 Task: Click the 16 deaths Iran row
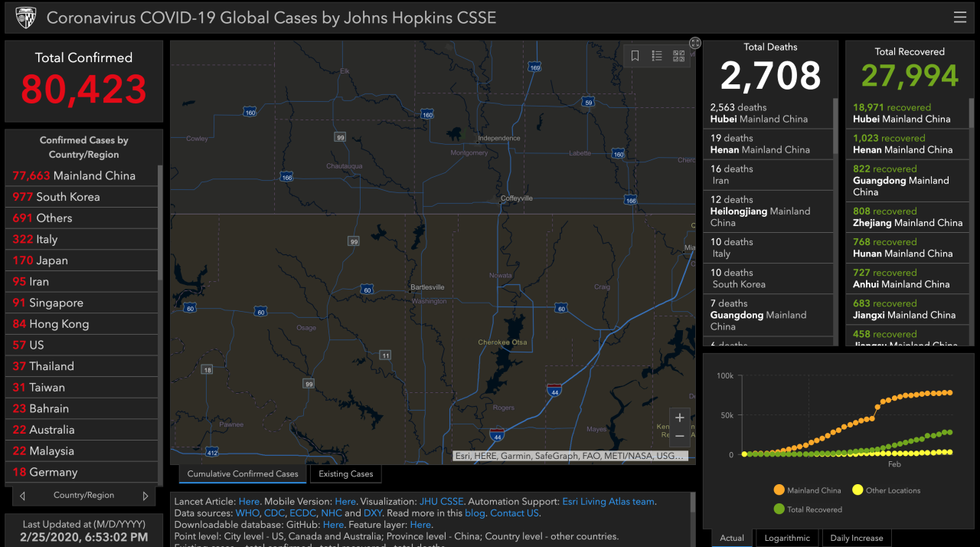768,175
